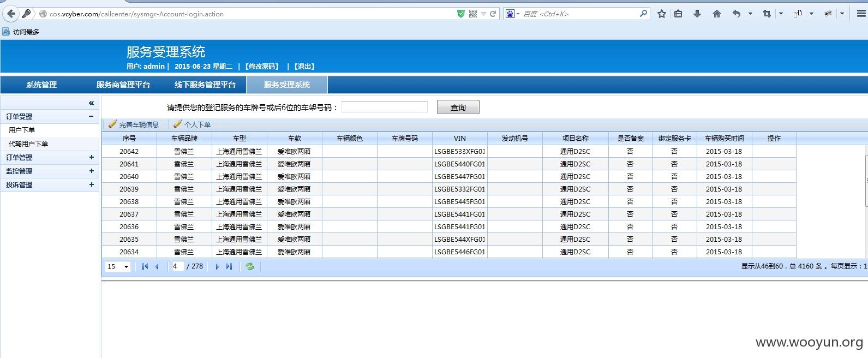Click the undo curved arrow icon
This screenshot has width=868, height=358.
click(x=737, y=14)
